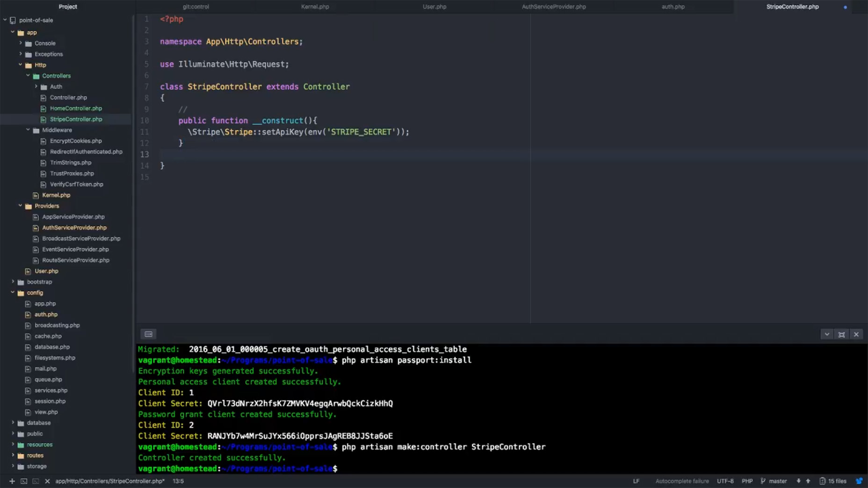Open BroadcastServiceProvider.php file
The image size is (868, 488).
[x=81, y=238]
